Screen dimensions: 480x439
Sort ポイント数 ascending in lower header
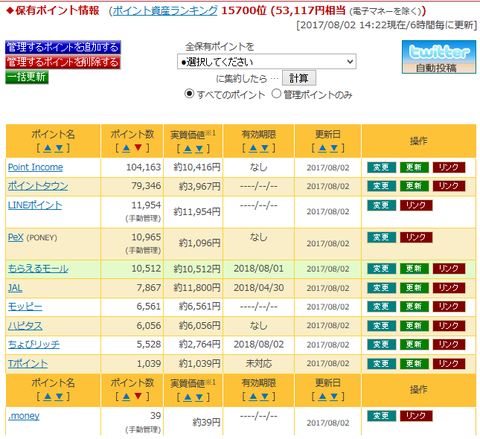[x=126, y=397]
